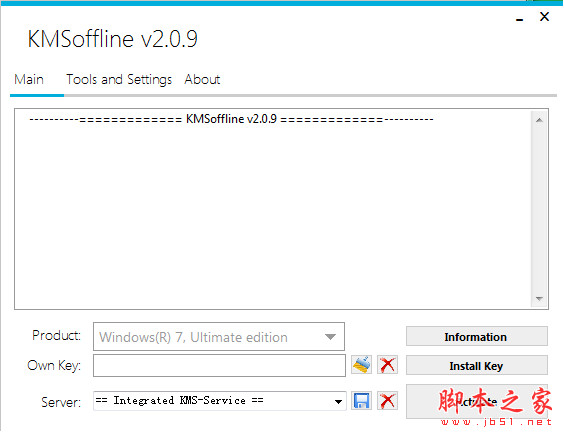Screen dimensions: 564x433
Task: Click the Information button
Action: point(477,337)
